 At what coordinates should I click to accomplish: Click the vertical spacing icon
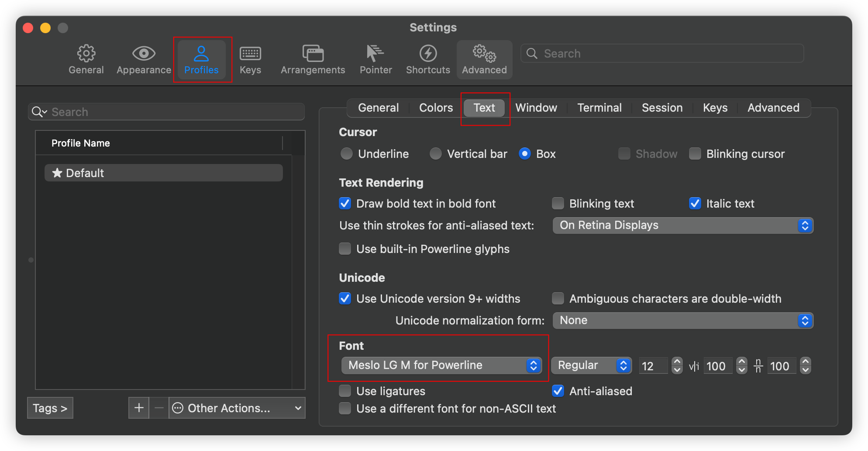[x=758, y=366]
